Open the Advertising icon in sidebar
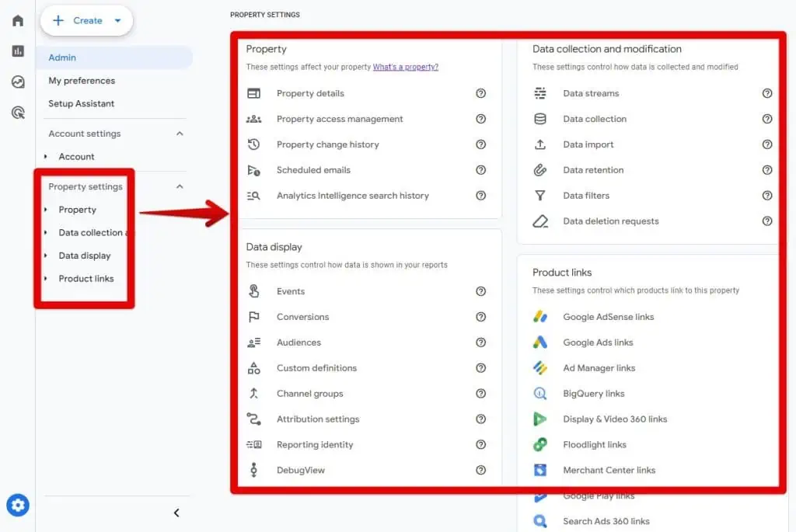Image resolution: width=796 pixels, height=532 pixels. point(18,113)
